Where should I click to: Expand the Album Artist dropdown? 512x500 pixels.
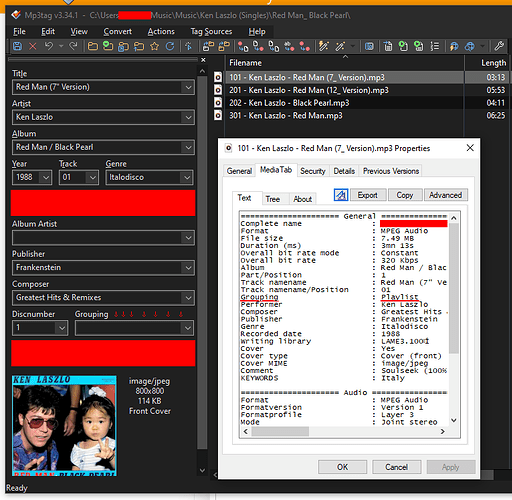pyautogui.click(x=188, y=238)
